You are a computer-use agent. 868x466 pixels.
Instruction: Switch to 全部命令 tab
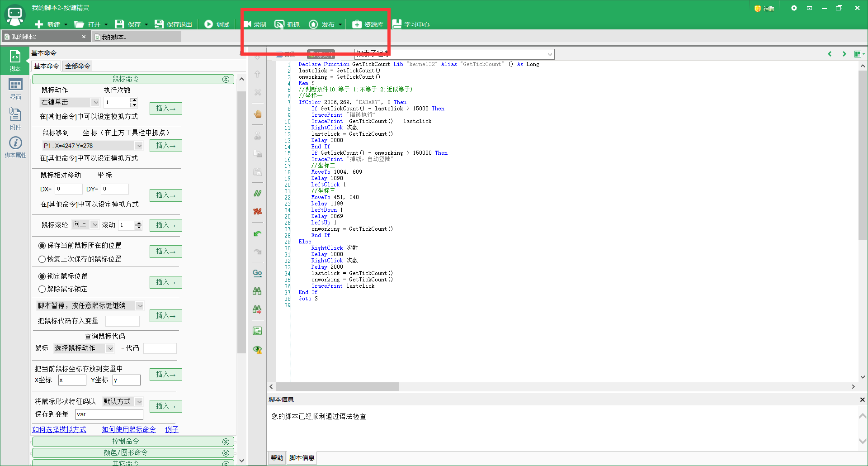coord(77,66)
